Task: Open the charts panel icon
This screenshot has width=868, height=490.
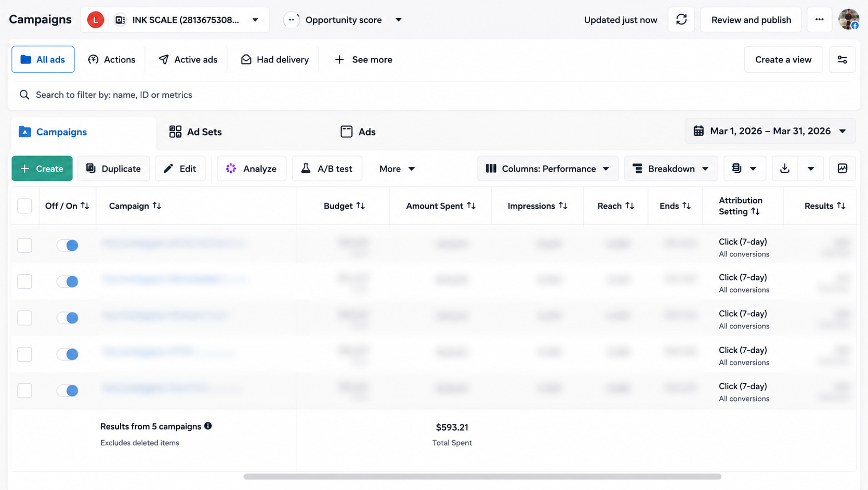Action: pos(842,169)
